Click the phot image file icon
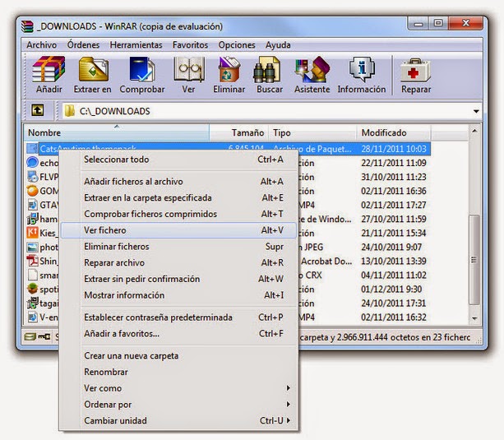 click(32, 247)
